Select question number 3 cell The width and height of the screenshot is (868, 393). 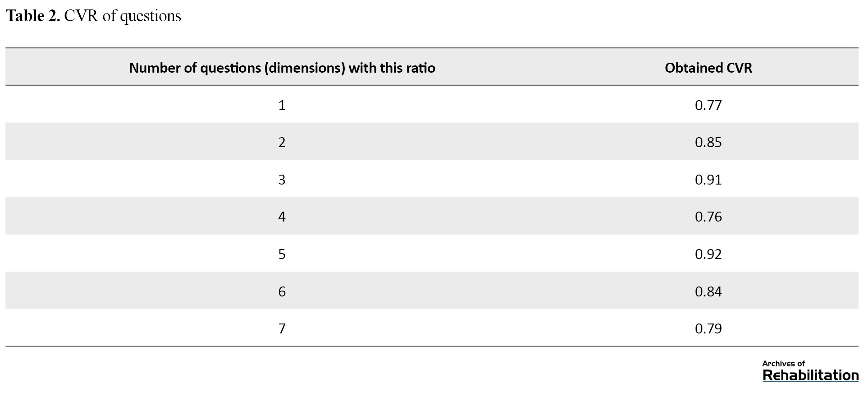click(282, 180)
